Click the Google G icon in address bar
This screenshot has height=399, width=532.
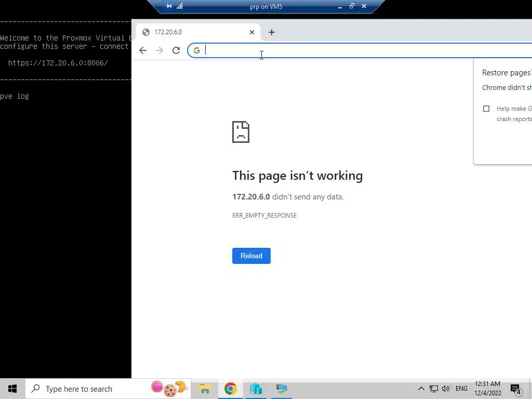tap(197, 50)
